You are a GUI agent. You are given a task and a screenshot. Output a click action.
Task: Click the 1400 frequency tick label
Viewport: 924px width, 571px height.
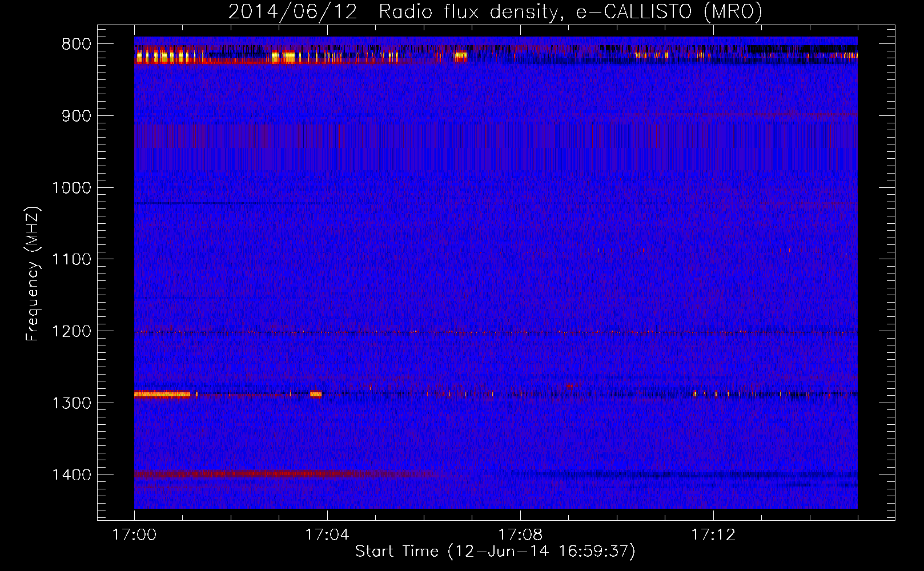coord(71,475)
